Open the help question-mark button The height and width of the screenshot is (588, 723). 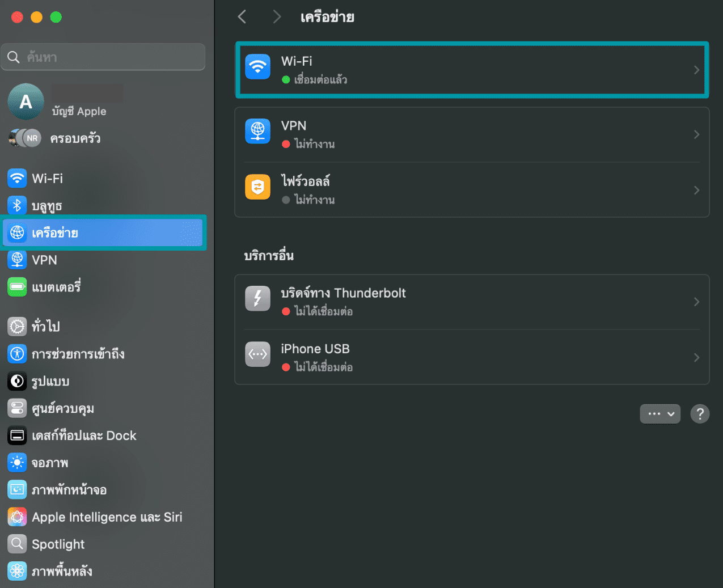pyautogui.click(x=700, y=414)
